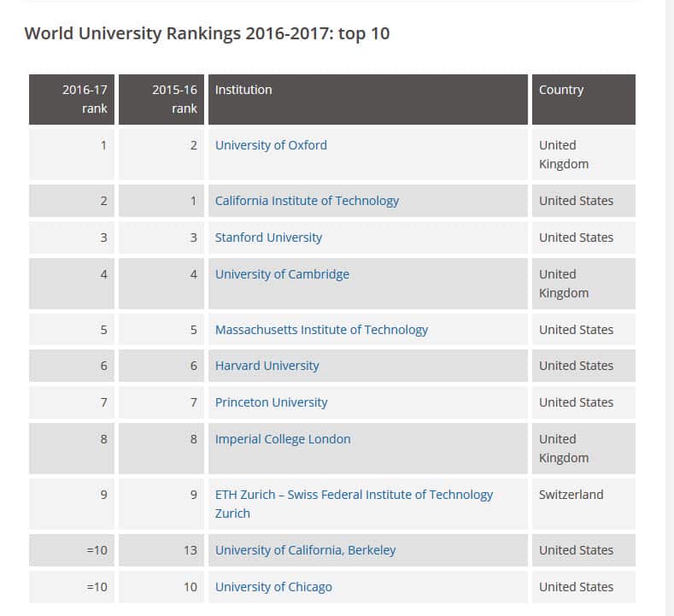Click 2016-17 rank 1 in Oxford row
The width and height of the screenshot is (674, 616).
pyautogui.click(x=103, y=145)
